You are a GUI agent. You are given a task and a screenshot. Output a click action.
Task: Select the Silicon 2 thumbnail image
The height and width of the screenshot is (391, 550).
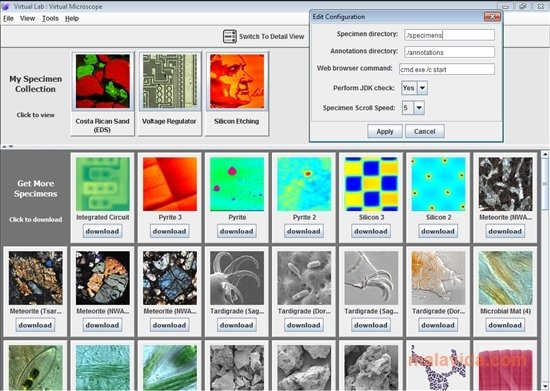438,184
